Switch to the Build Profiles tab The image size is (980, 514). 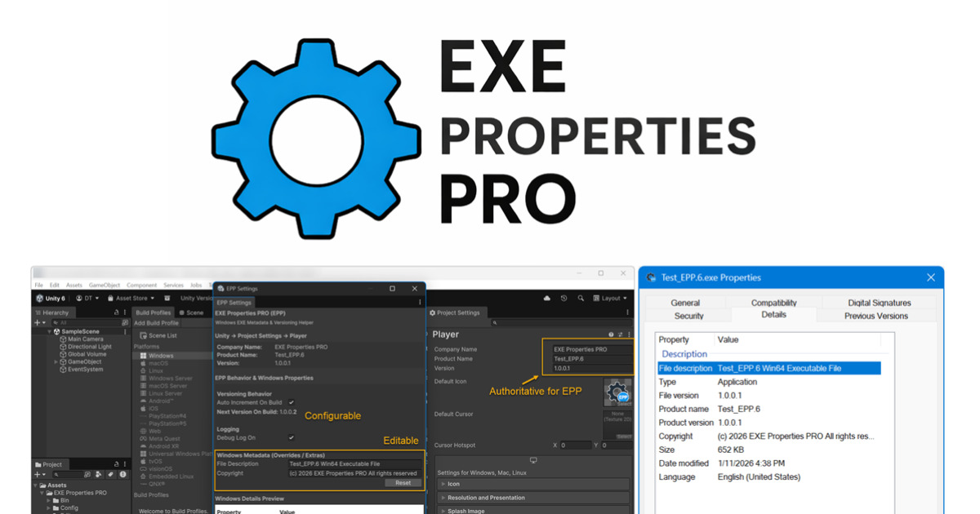click(153, 312)
